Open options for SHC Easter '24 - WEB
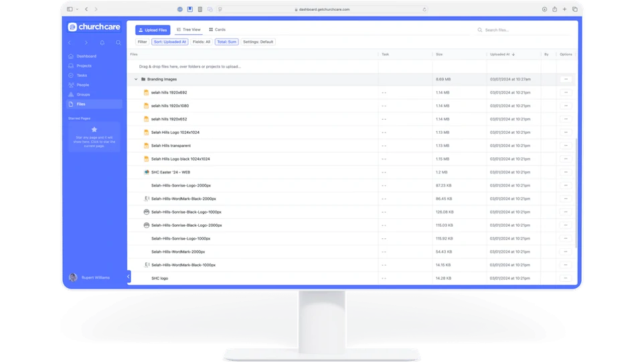 tap(566, 173)
